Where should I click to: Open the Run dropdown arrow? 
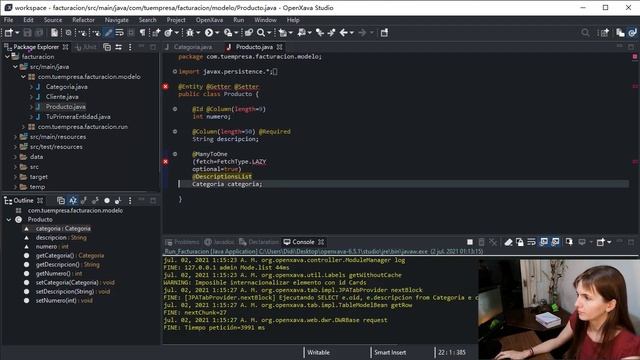217,33
